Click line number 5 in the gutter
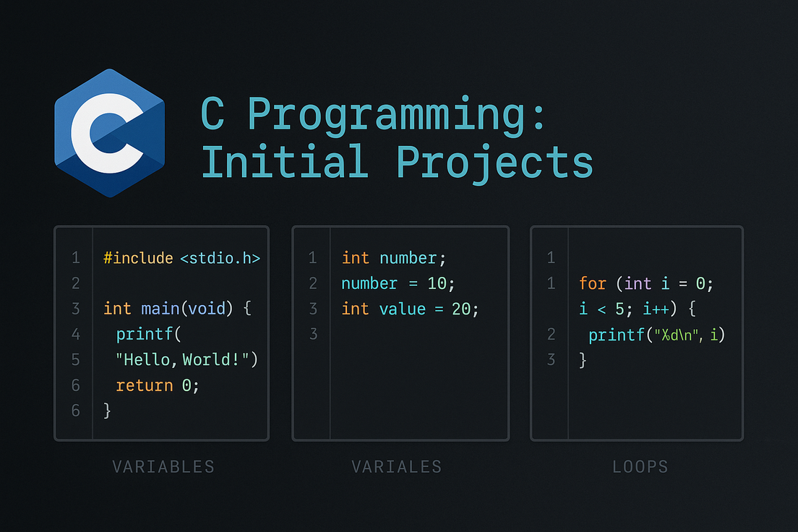 point(76,360)
